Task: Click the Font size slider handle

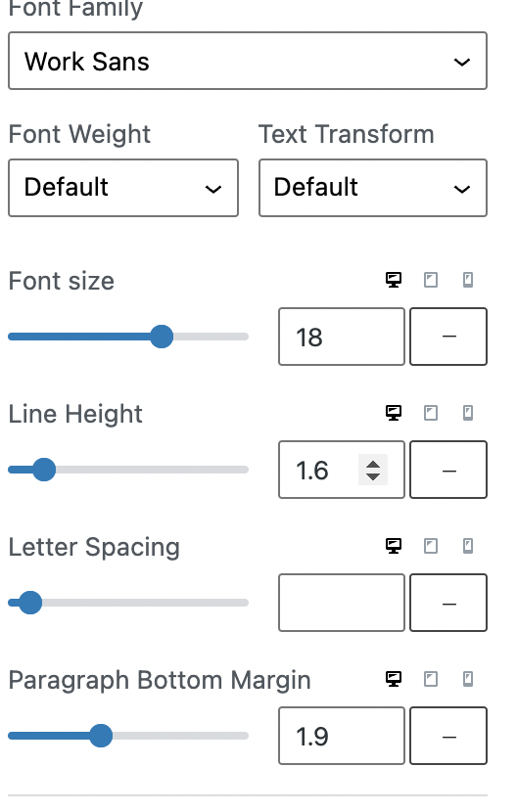Action: tap(162, 337)
